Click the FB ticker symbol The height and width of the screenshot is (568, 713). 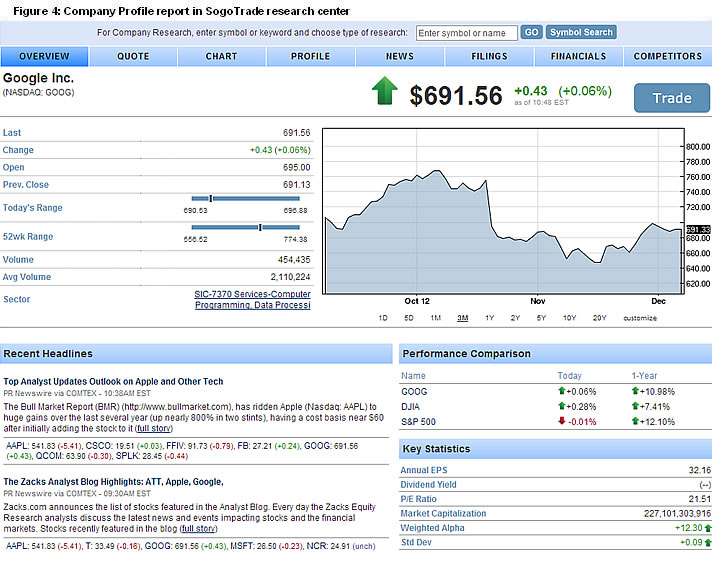point(243,446)
